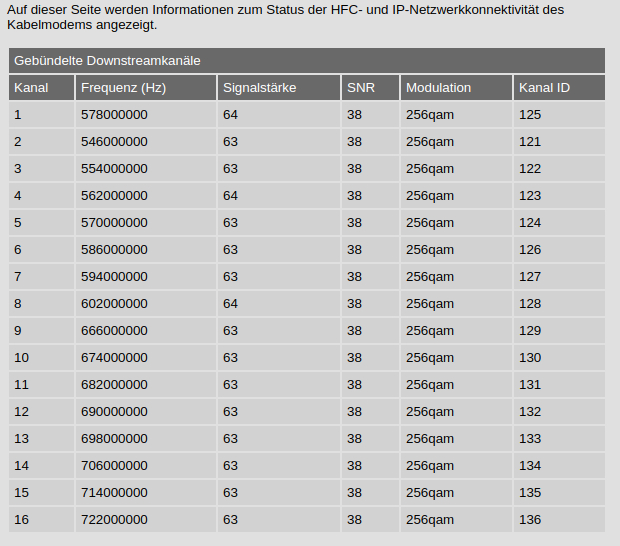Click the frequency value 690000000
The height and width of the screenshot is (546, 620).
coord(114,412)
